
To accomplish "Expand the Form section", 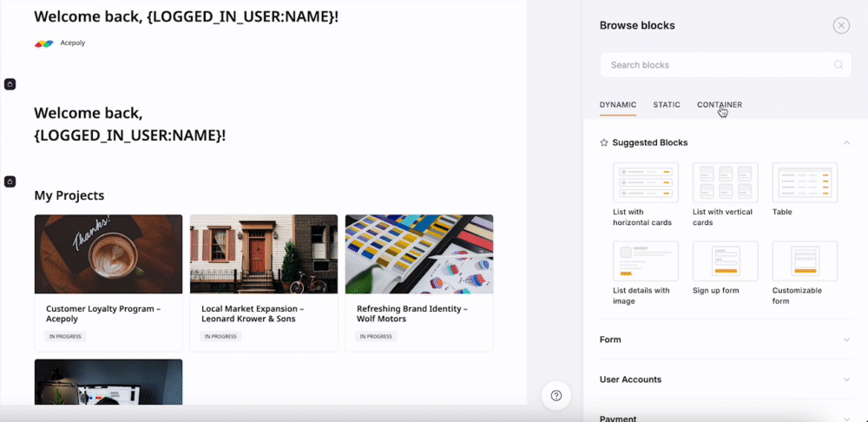I will (x=846, y=340).
